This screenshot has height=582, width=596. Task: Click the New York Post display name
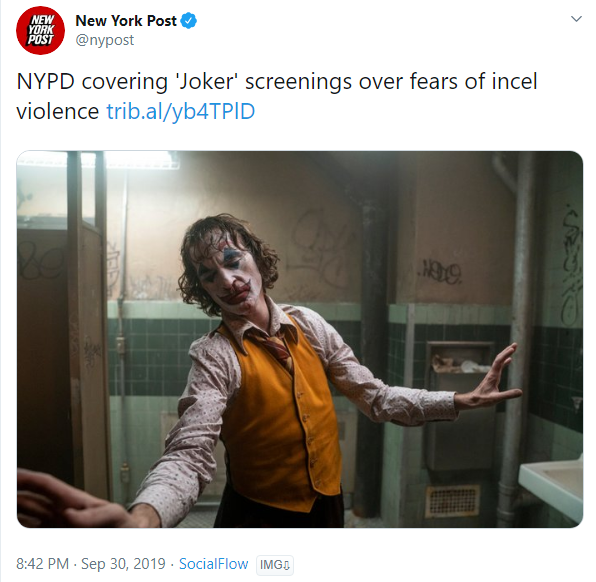point(126,21)
